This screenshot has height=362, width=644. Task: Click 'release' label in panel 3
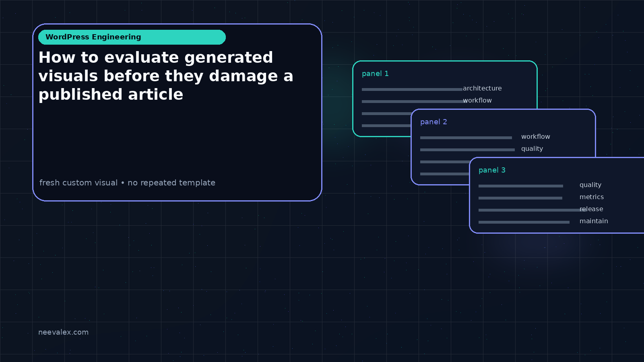tap(591, 209)
